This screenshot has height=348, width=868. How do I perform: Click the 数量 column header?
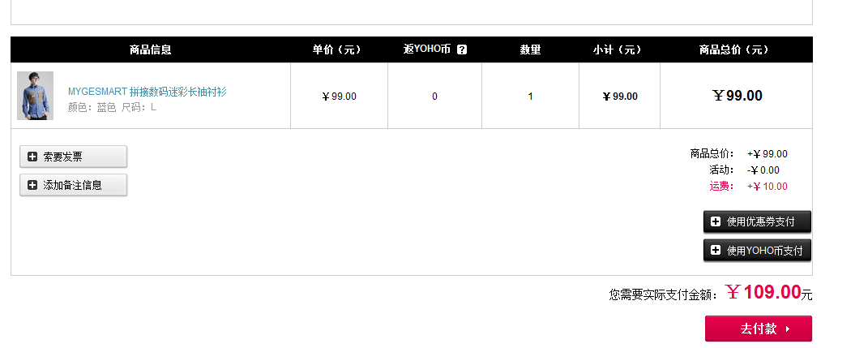530,49
